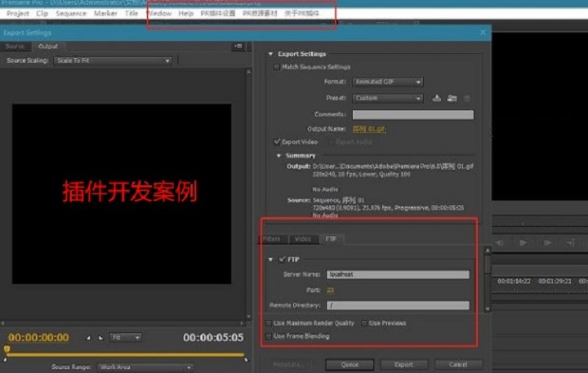Open the Window menu
The image size is (588, 373).
tap(160, 14)
